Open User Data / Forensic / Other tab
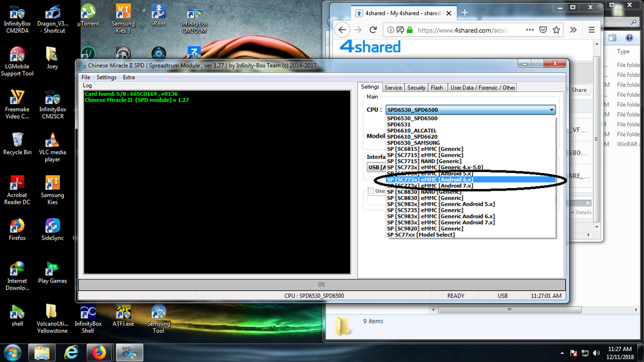This screenshot has width=644, height=362. [x=483, y=87]
